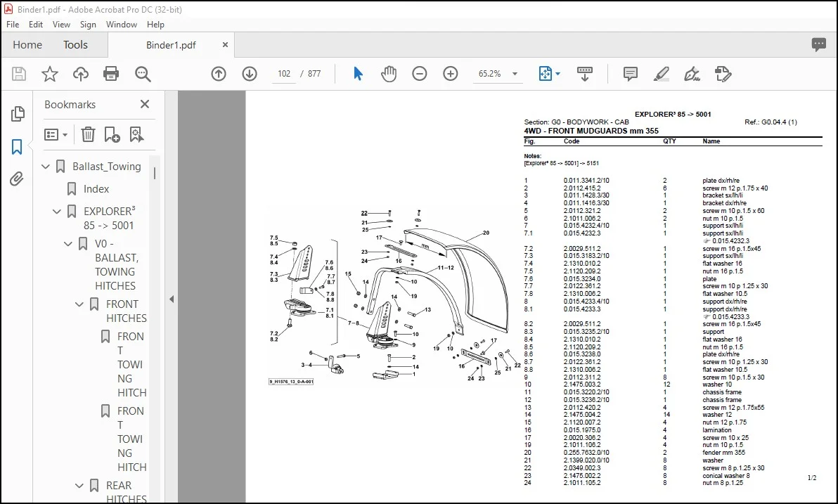Collapse the Ballast_Towing bookmark
The width and height of the screenshot is (838, 504).
[46, 167]
